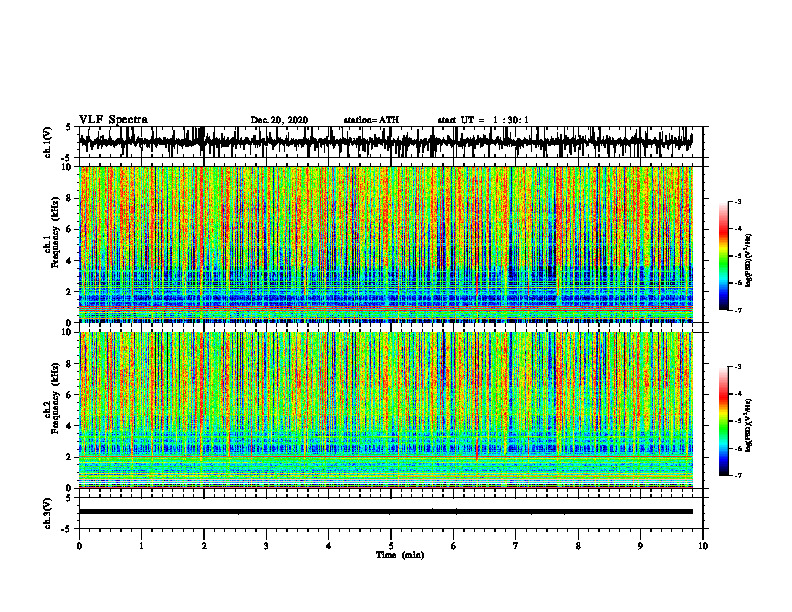Click time axis tick label "5"

(391, 546)
